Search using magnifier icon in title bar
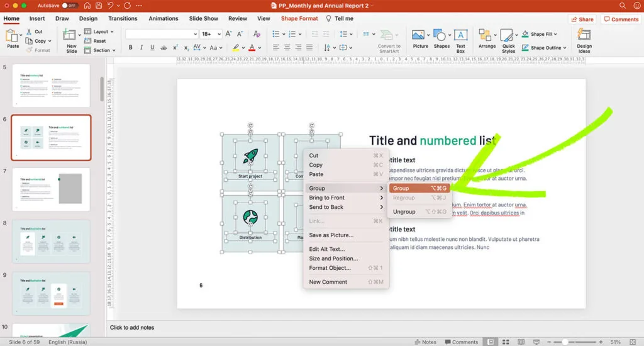This screenshot has height=346, width=644. (x=623, y=6)
